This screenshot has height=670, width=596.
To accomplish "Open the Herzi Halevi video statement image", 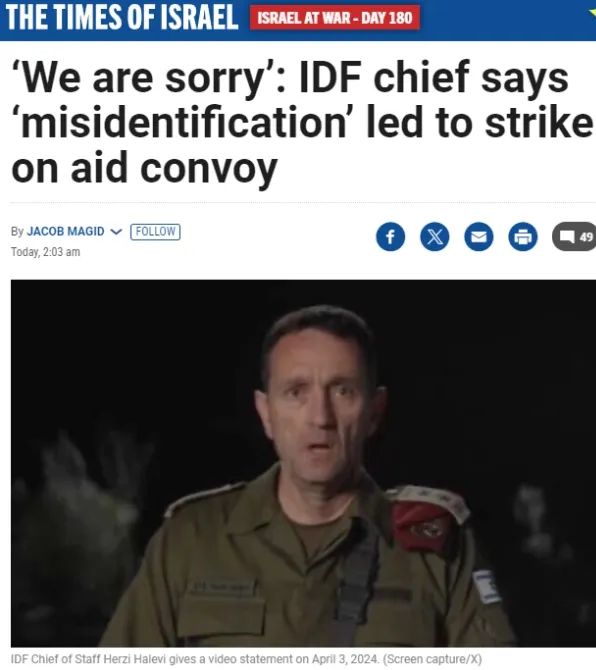I will (303, 463).
